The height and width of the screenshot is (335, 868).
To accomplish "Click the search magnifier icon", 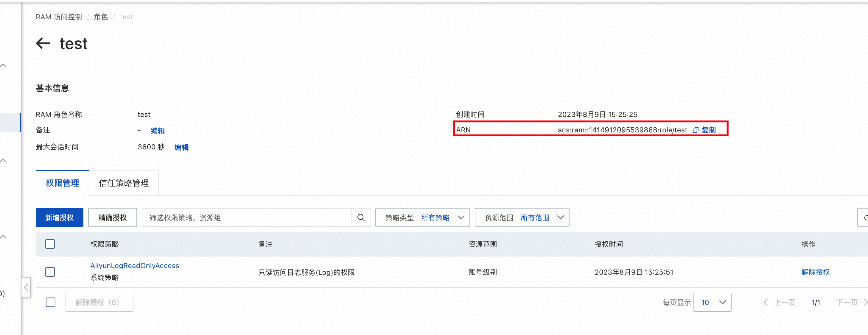I will pos(360,217).
